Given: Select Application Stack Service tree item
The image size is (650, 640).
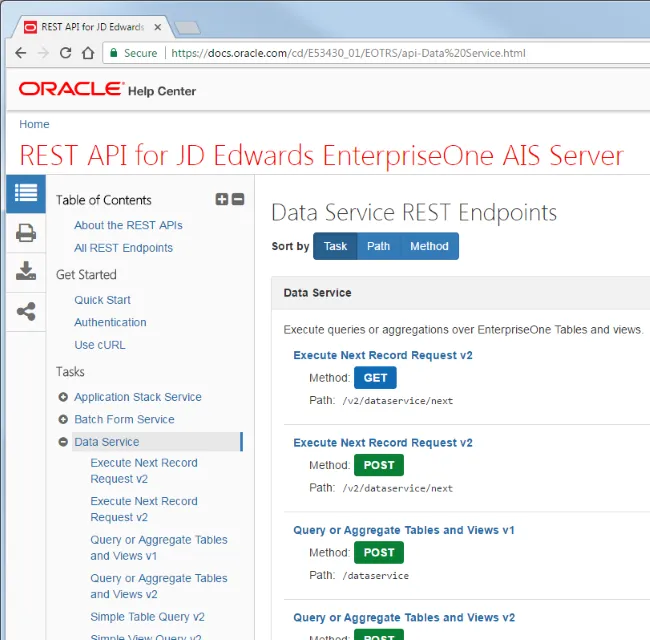Looking at the screenshot, I should pos(138,397).
